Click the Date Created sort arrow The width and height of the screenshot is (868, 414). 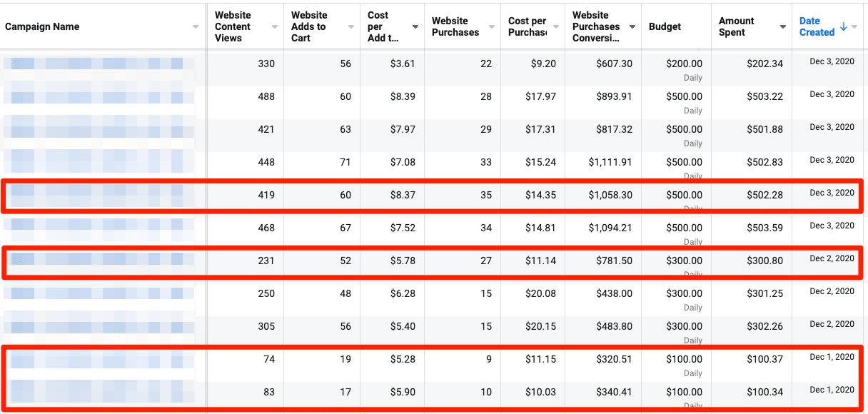[843, 26]
